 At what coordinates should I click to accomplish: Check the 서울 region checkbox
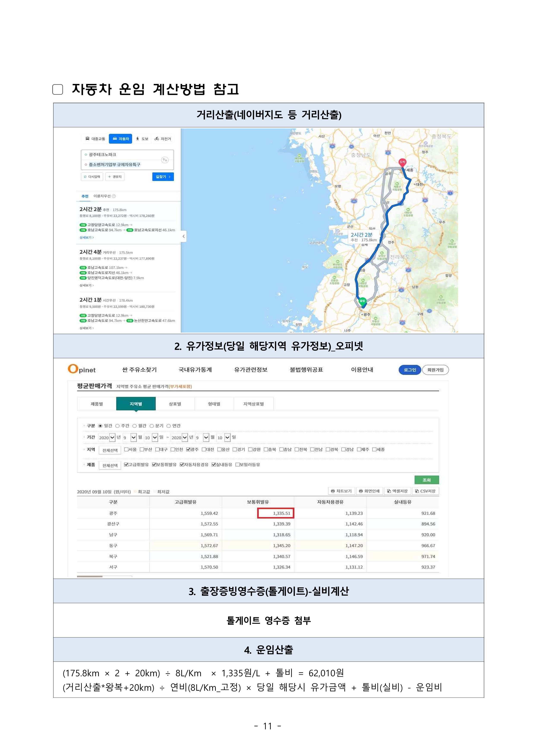pyautogui.click(x=126, y=449)
